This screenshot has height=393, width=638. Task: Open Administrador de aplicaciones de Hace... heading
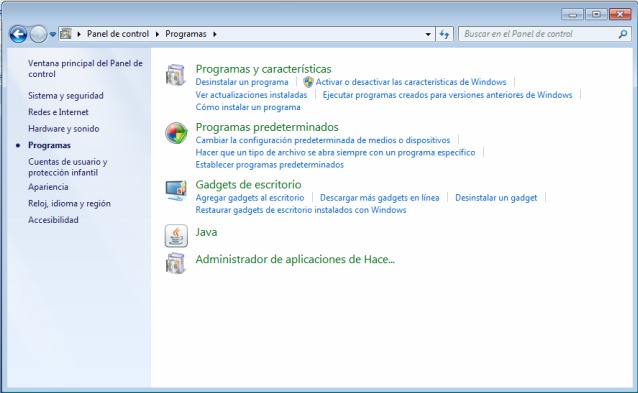tap(295, 260)
